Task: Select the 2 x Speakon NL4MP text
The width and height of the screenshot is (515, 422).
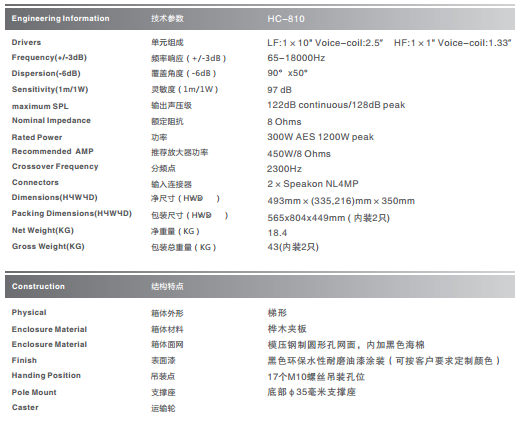Action: tap(313, 184)
